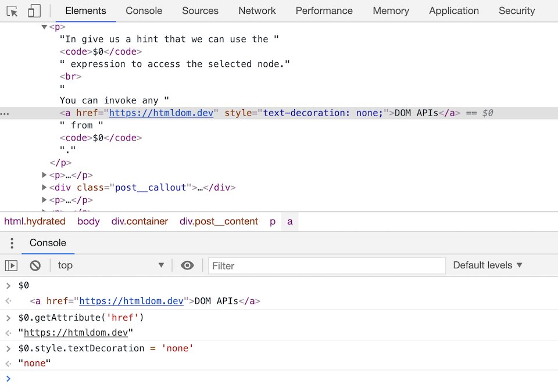
Task: Click the $0.style.textDecoration console entry
Action: pyautogui.click(x=106, y=348)
